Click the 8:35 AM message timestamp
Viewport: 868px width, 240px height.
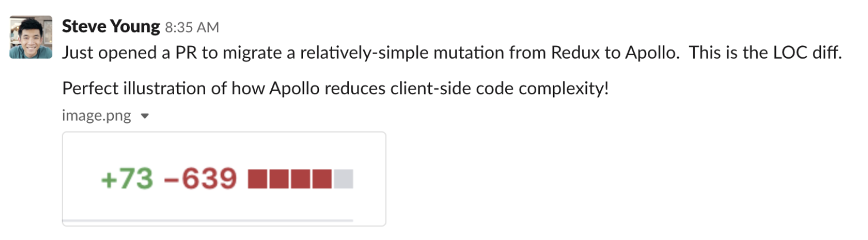(x=191, y=28)
